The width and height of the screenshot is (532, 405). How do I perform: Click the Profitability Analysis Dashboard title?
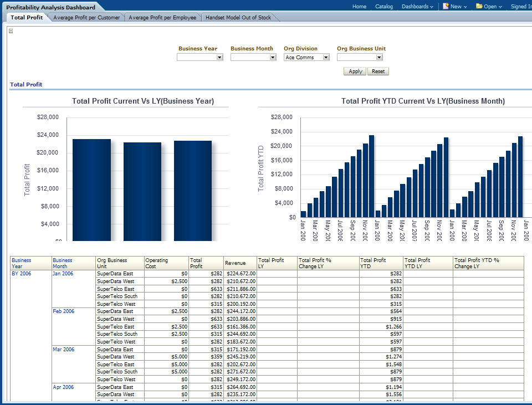pyautogui.click(x=50, y=7)
